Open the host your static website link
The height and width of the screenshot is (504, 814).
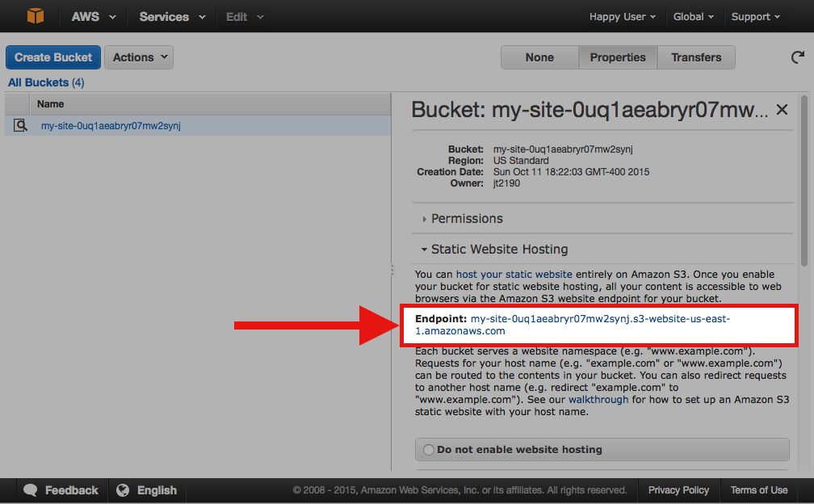tap(514, 274)
